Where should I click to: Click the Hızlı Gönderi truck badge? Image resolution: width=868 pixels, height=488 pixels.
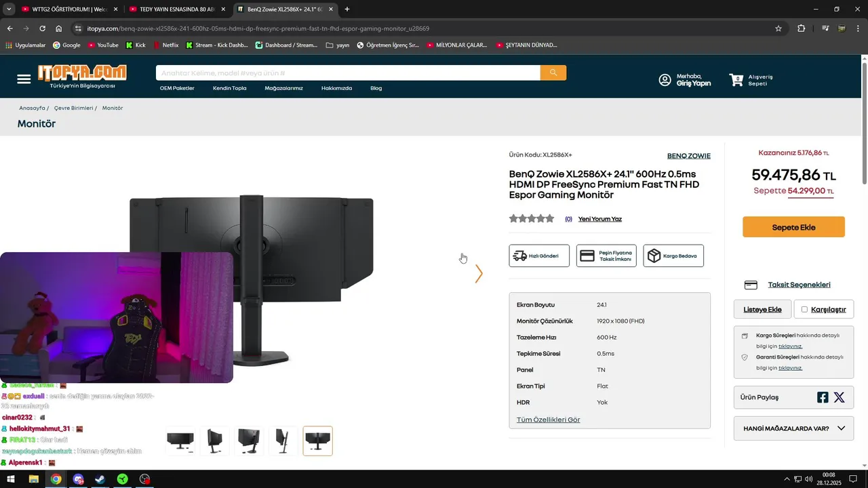tap(539, 256)
